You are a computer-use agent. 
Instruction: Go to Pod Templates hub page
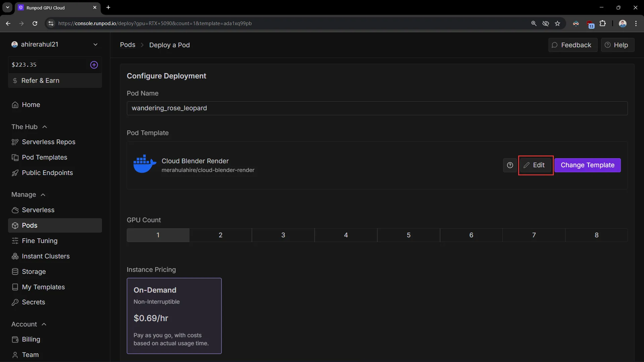(x=44, y=158)
